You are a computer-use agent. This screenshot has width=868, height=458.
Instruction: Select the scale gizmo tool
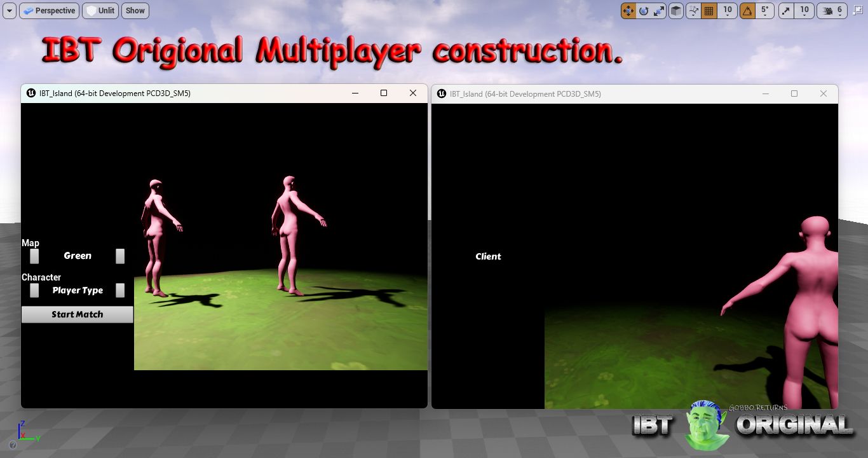point(659,11)
